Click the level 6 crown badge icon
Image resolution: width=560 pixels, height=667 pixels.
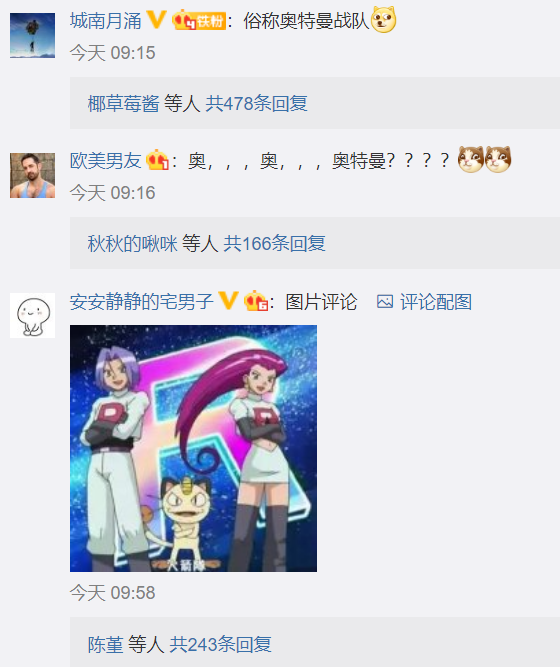pos(255,301)
